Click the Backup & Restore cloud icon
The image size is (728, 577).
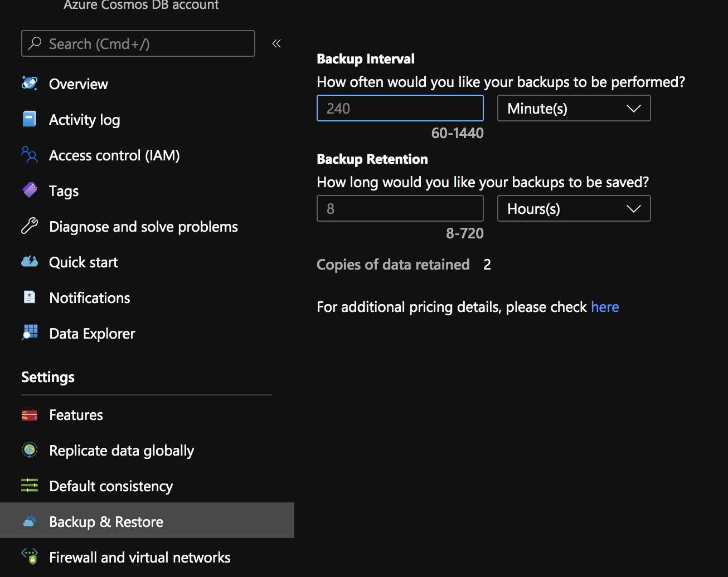30,521
